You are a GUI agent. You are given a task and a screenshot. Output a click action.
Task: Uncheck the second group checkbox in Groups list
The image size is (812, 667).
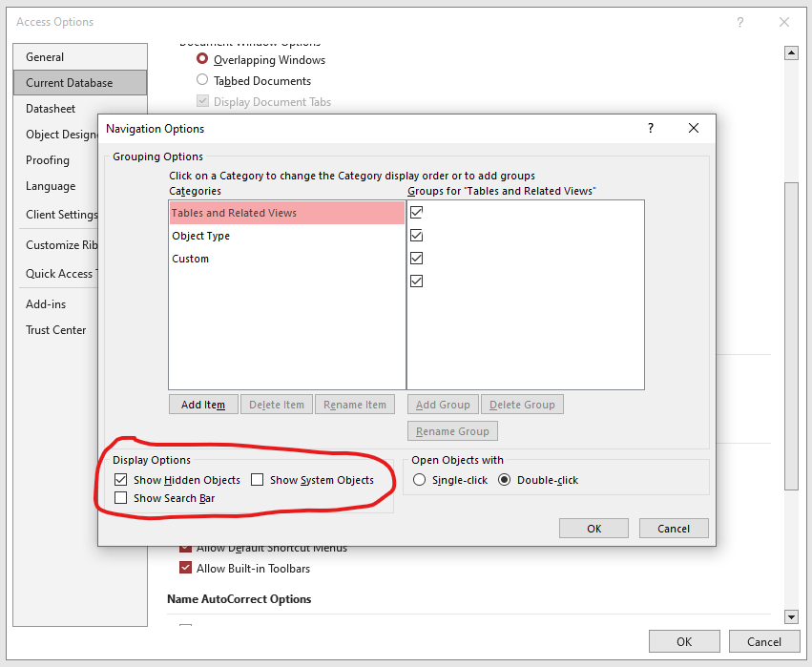(x=416, y=235)
